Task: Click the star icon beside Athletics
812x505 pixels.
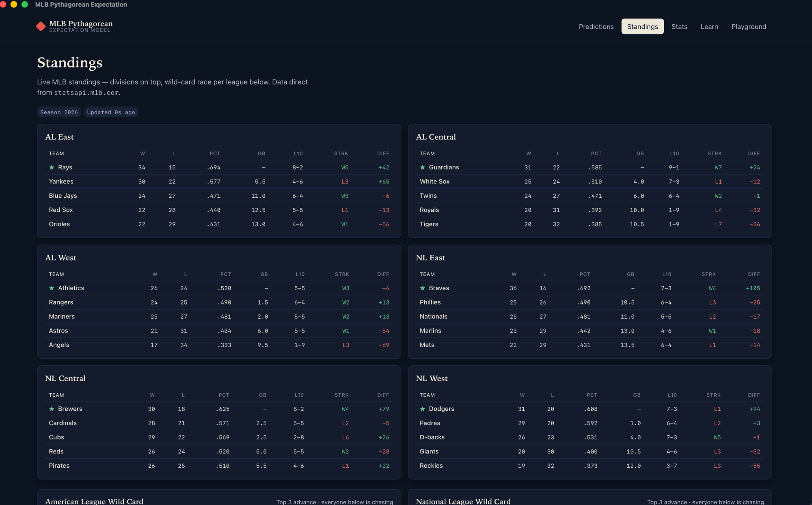Action: pyautogui.click(x=52, y=288)
